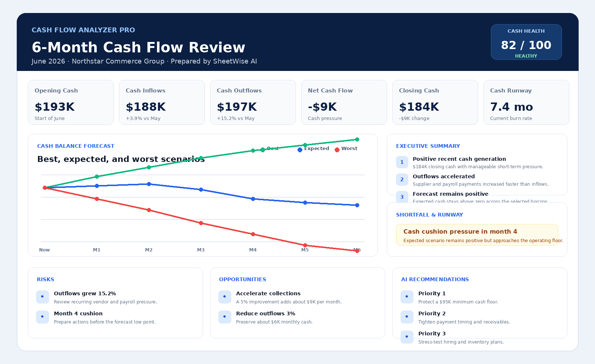This screenshot has height=364, width=595.
Task: Open the Cash Outflows $197K card
Action: coord(253,103)
